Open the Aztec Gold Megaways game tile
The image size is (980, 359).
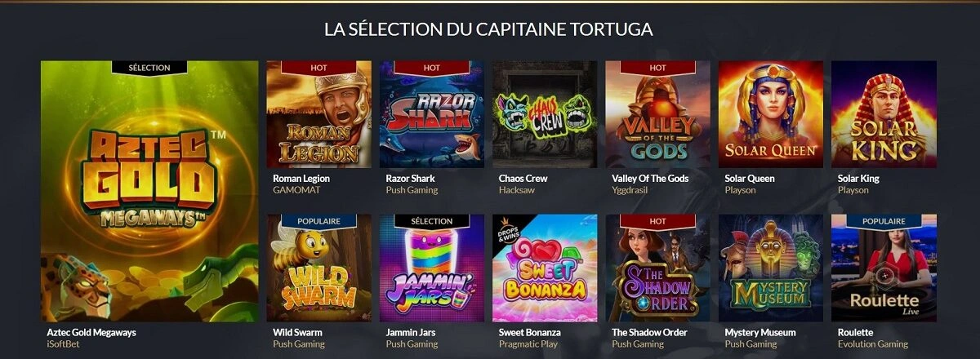(149, 191)
